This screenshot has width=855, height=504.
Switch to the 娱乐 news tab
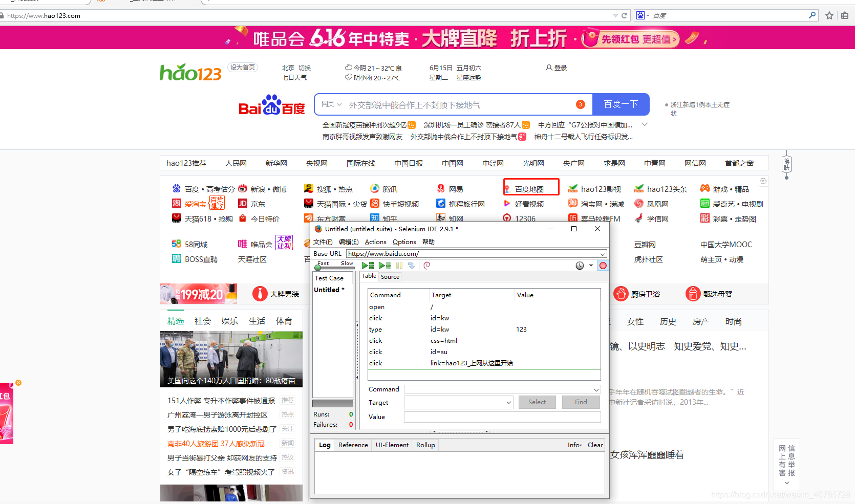pyautogui.click(x=230, y=321)
